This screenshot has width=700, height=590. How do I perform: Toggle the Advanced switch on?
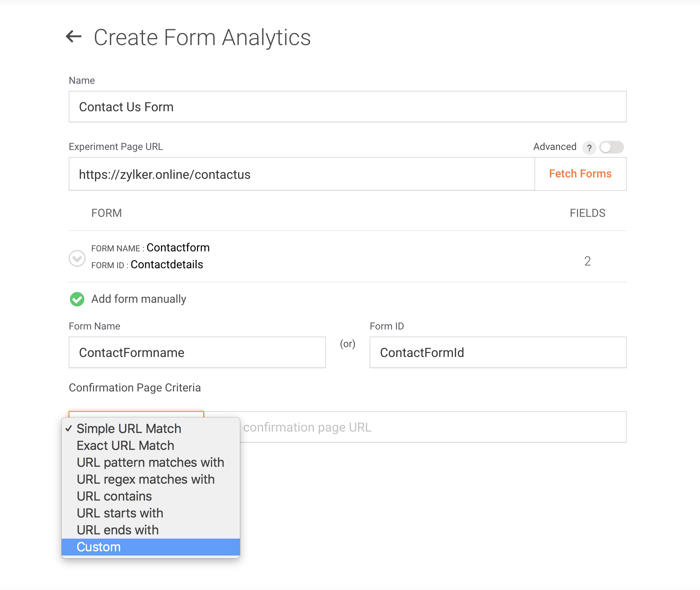click(x=611, y=147)
